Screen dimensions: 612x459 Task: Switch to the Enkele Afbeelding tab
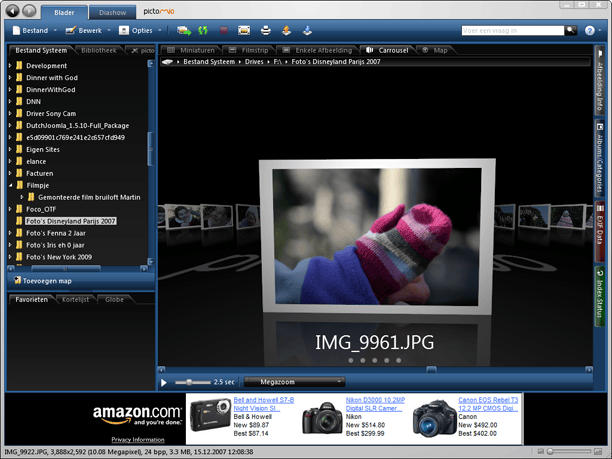[x=317, y=50]
